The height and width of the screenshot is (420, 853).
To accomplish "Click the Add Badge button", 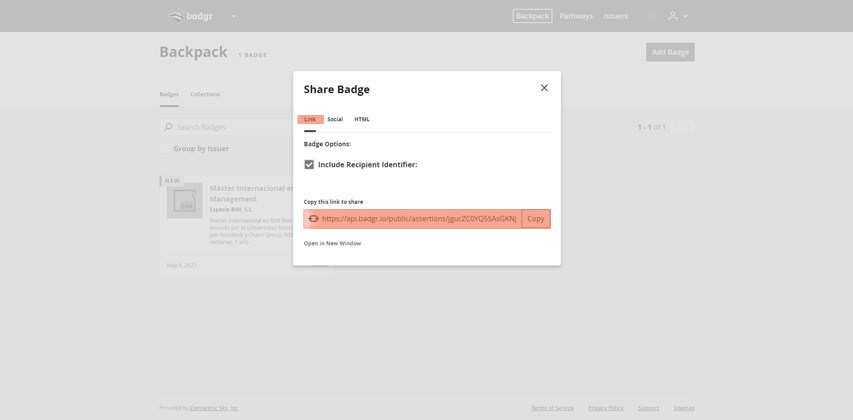I will 670,52.
